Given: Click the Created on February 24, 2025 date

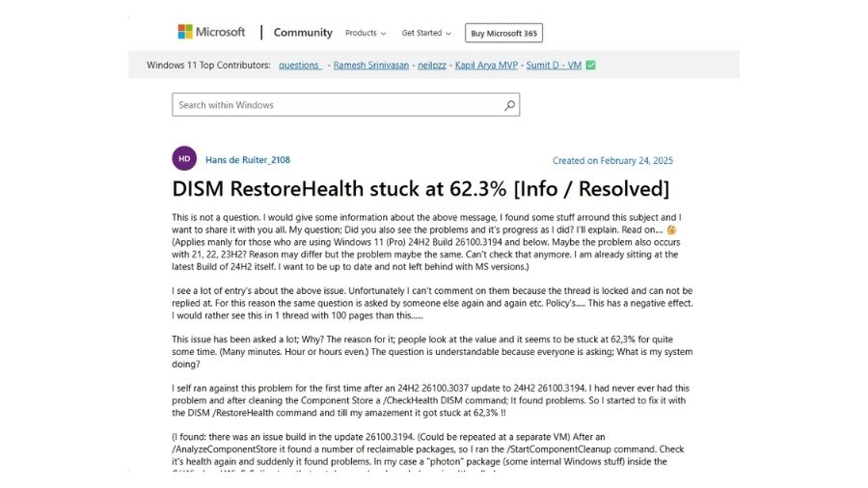Looking at the screenshot, I should tap(612, 160).
